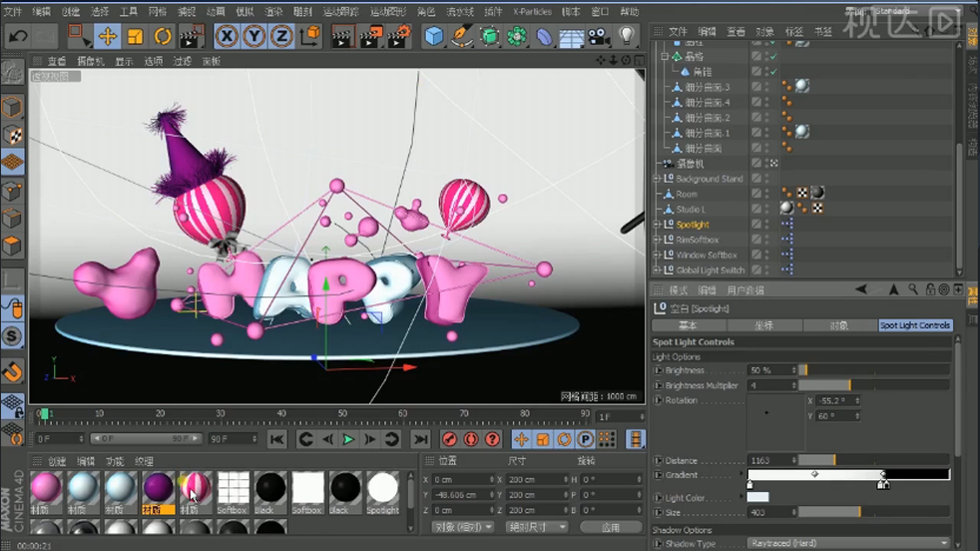
Task: Open the 坐标 tab in attributes
Action: click(x=763, y=325)
